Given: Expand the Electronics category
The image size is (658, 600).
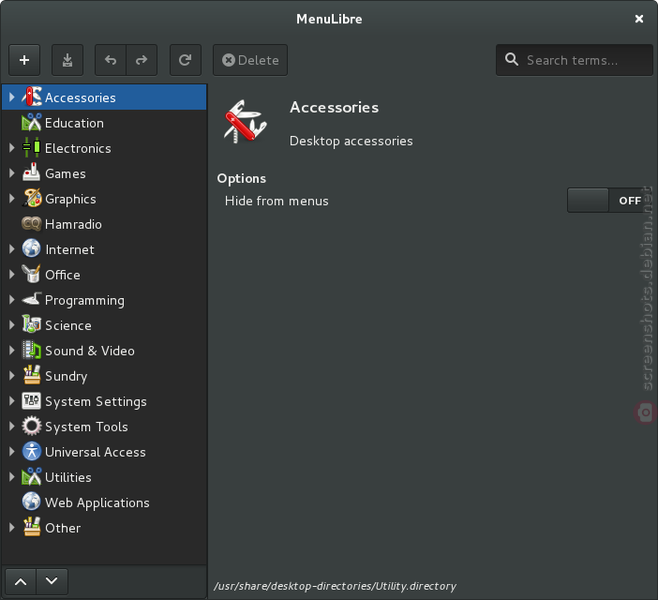Looking at the screenshot, I should [12, 148].
